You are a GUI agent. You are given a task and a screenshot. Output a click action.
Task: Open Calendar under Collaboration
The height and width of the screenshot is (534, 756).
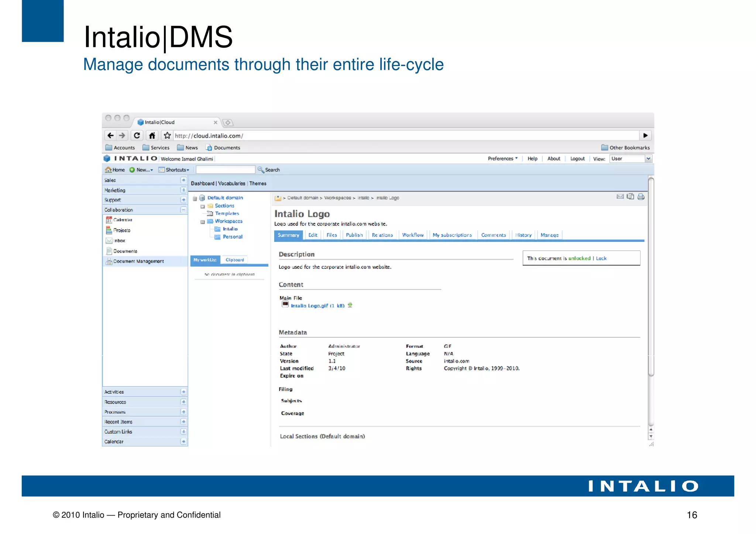(x=119, y=220)
